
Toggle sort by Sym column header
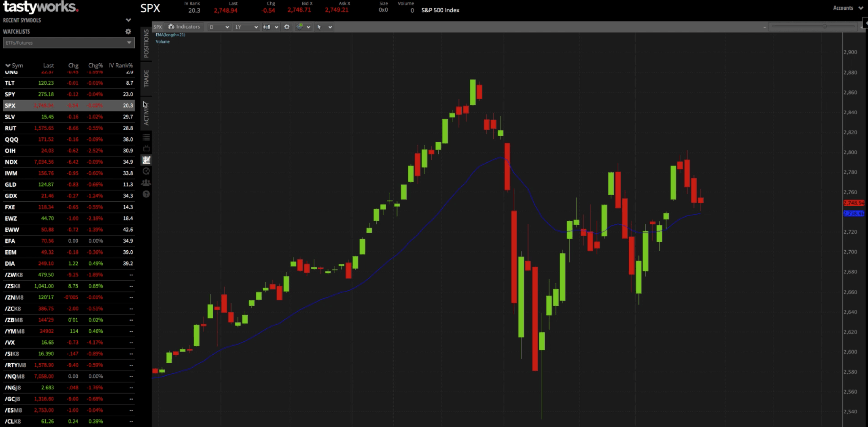point(14,66)
